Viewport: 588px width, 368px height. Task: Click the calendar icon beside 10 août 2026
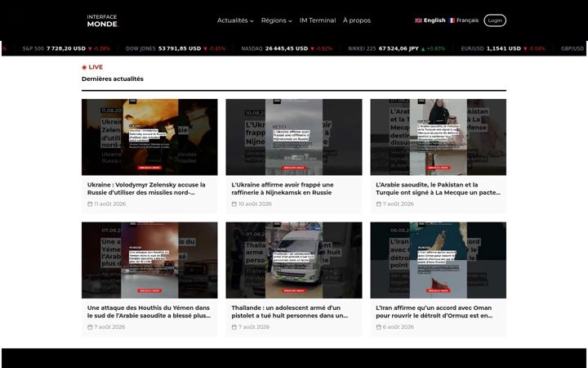click(x=234, y=204)
